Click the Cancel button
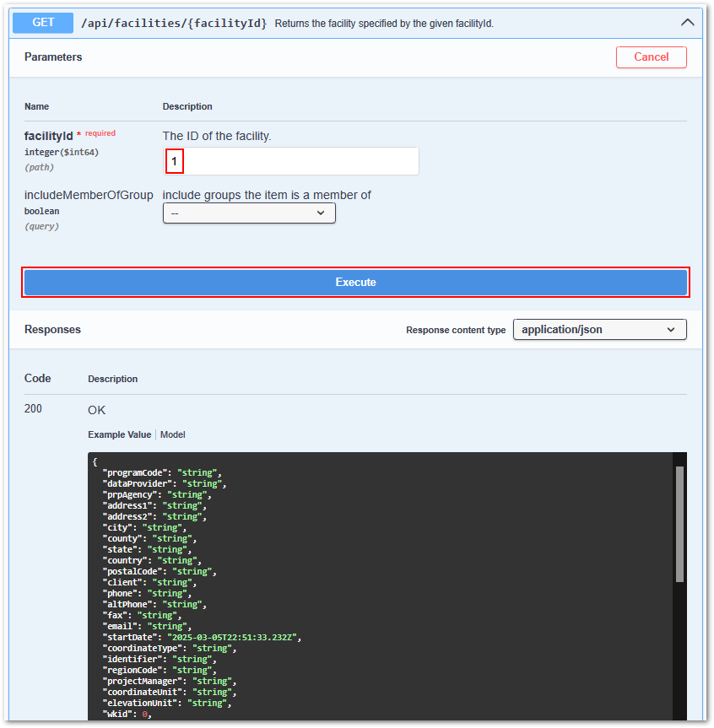The height and width of the screenshot is (728, 714). tap(651, 57)
